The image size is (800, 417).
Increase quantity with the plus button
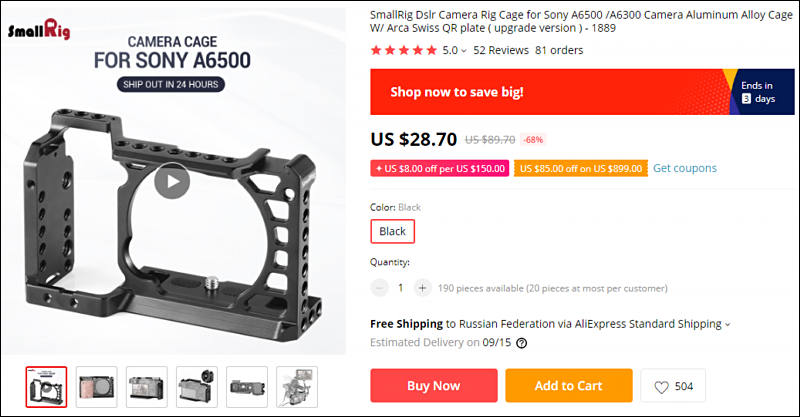click(422, 288)
